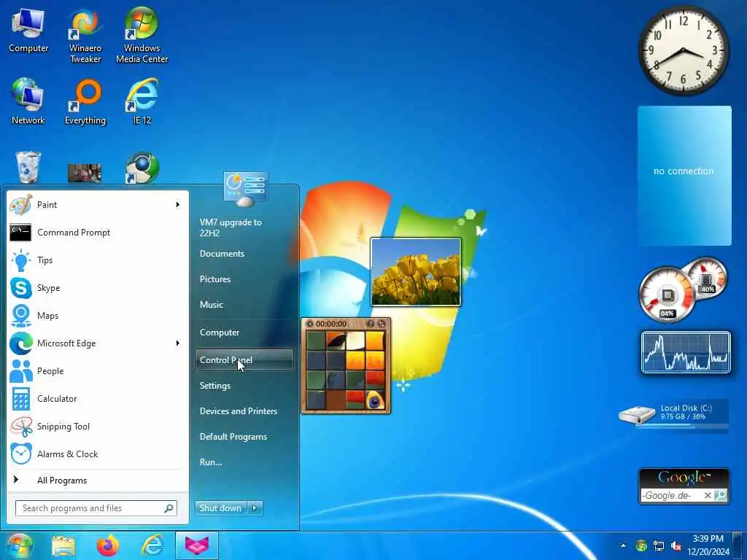Click the Google gadget search icon
Image resolution: width=747 pixels, height=560 pixels.
(x=721, y=496)
